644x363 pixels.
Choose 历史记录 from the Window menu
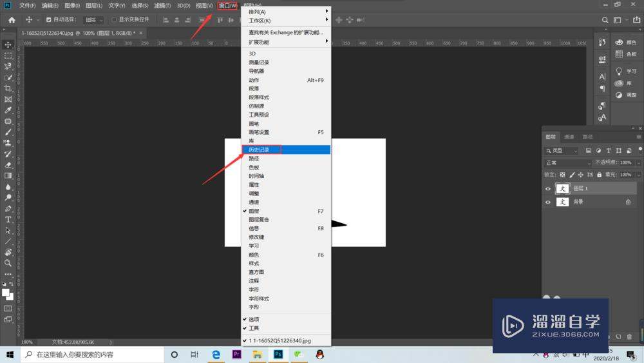point(286,150)
